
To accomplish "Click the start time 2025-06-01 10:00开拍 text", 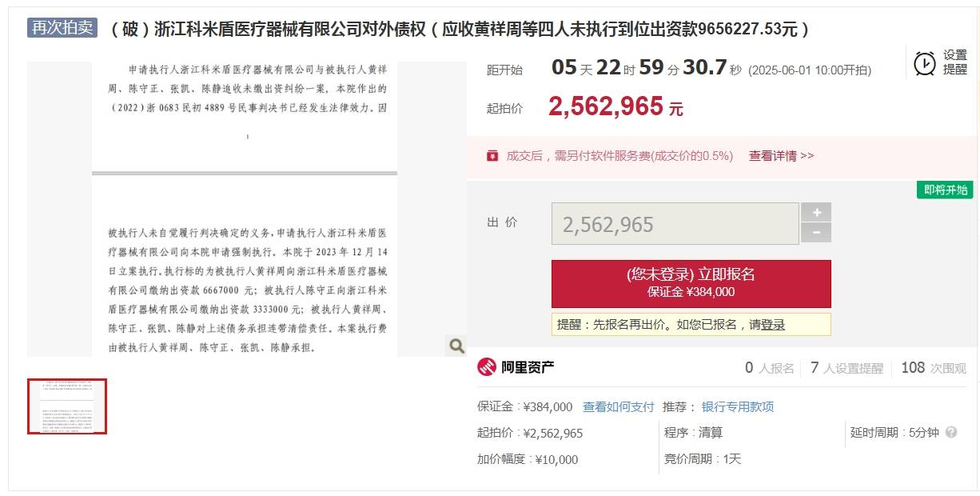I will coord(810,70).
